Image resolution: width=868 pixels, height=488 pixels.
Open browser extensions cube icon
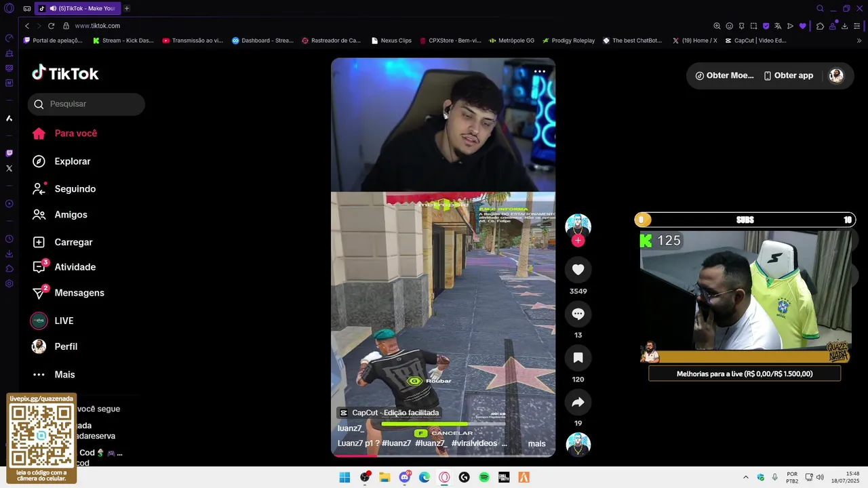coord(820,26)
